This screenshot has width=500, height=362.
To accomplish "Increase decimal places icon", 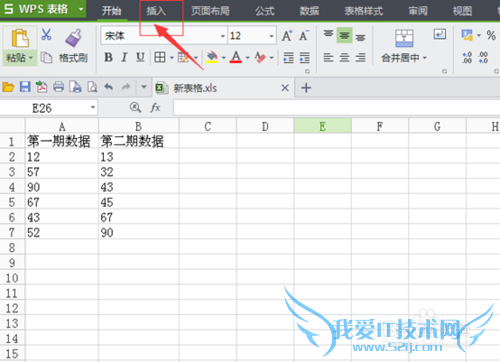I will (x=467, y=57).
